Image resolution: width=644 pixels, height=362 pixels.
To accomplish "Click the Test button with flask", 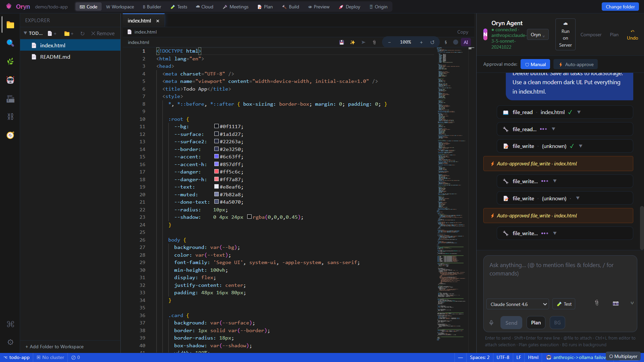I will pyautogui.click(x=564, y=304).
